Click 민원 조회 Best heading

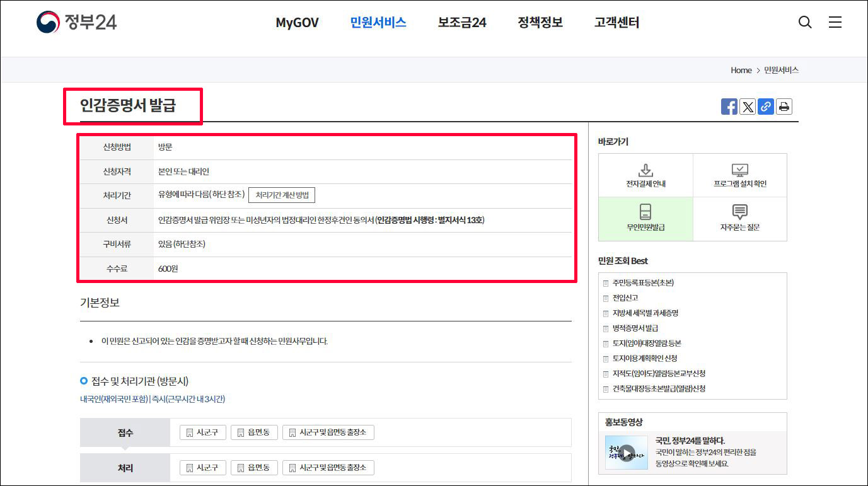click(x=623, y=260)
